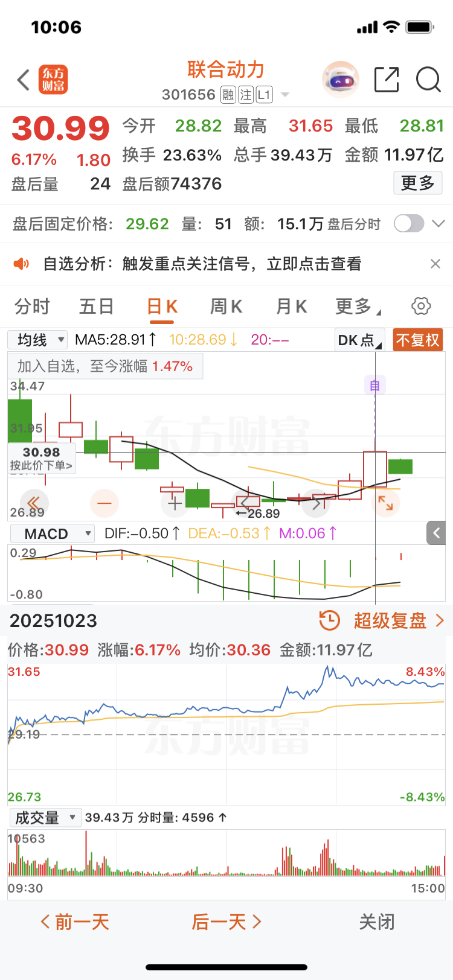The image size is (453, 980).
Task: Switch to 月K tab
Action: pos(291,307)
